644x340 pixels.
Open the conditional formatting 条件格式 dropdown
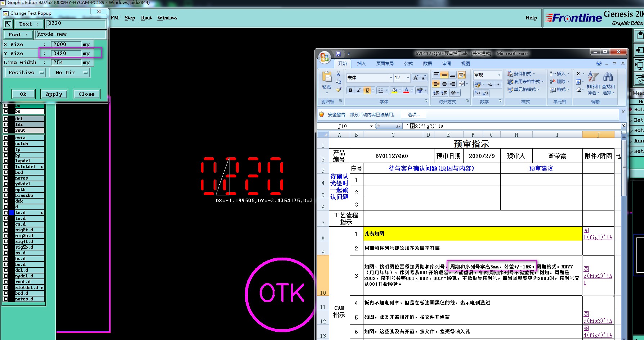(x=522, y=73)
